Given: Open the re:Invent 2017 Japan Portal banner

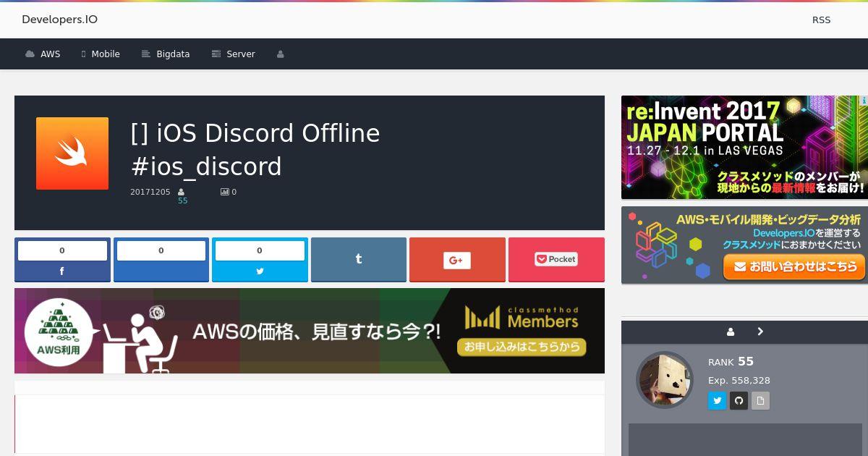Looking at the screenshot, I should (744, 148).
